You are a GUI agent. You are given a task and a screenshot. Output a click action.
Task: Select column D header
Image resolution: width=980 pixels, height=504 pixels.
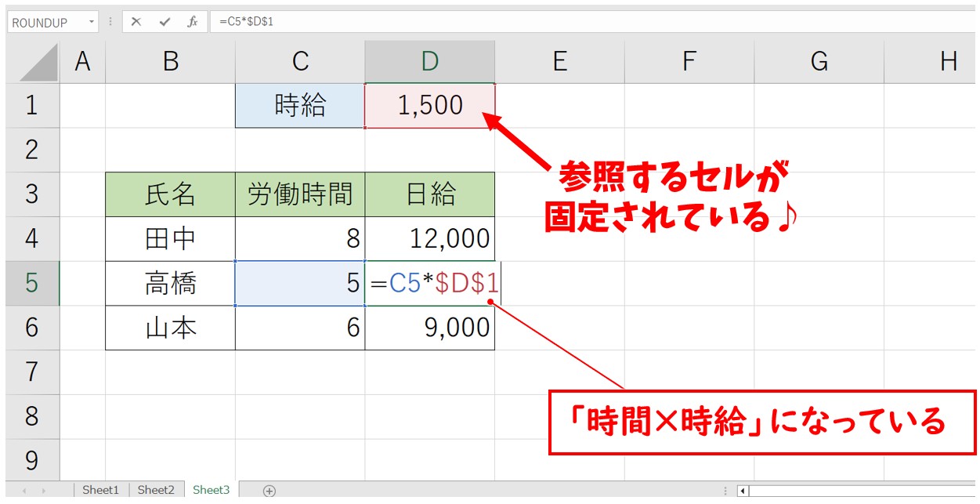click(x=429, y=62)
